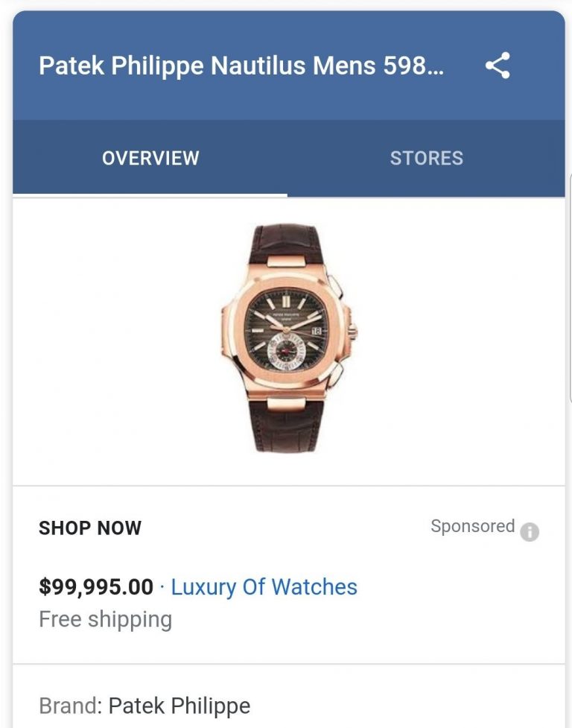Open the Luxury Of Watches link
572x728 pixels.
(x=264, y=587)
